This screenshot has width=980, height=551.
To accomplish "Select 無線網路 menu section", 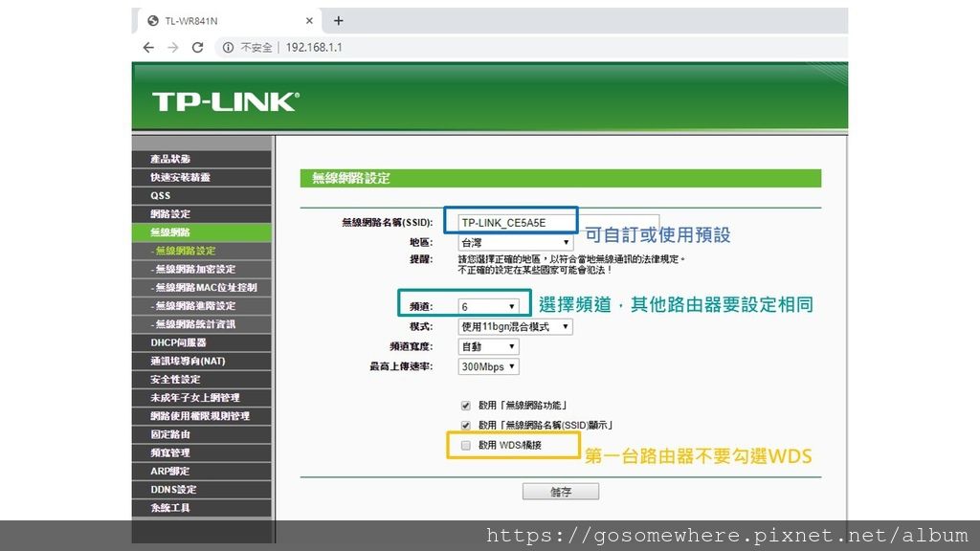I will pos(202,232).
